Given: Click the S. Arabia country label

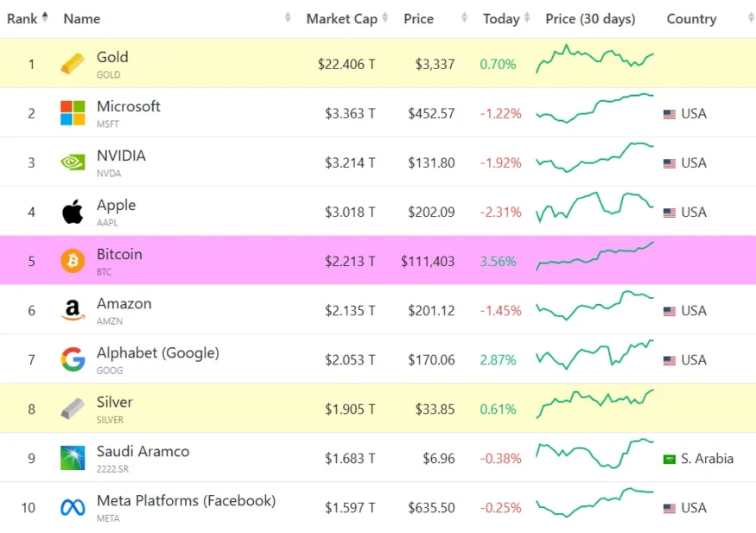Looking at the screenshot, I should tap(708, 459).
